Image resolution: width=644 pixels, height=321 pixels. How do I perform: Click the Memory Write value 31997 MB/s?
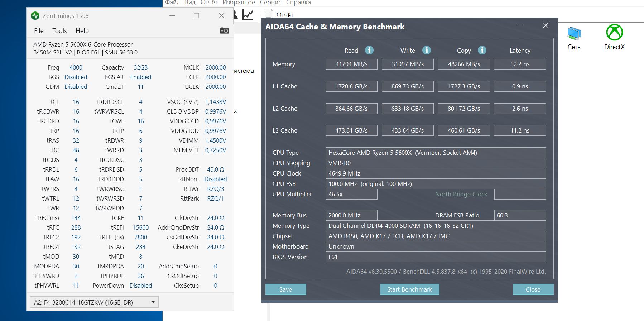pos(408,64)
